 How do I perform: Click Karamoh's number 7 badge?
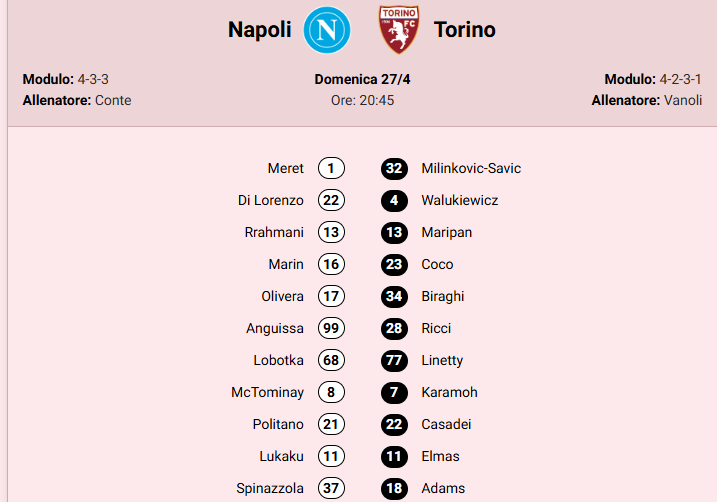394,393
